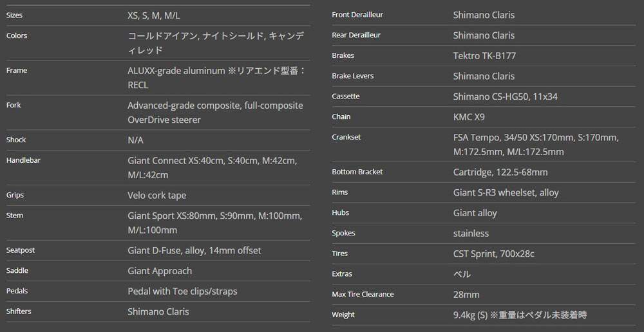Select the Cartridge, 122.5-68mm value

click(500, 172)
